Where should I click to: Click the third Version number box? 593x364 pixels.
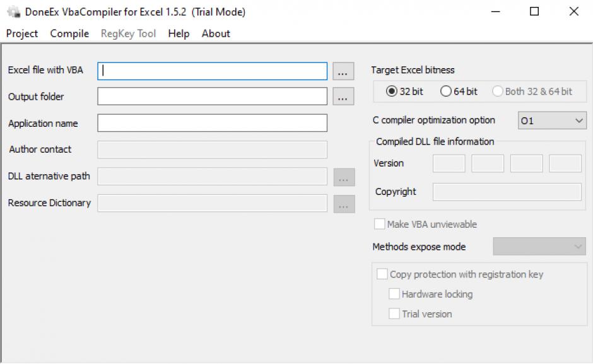point(526,163)
